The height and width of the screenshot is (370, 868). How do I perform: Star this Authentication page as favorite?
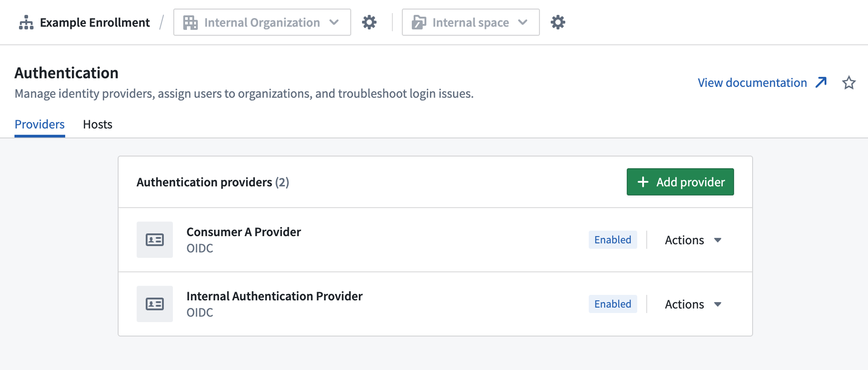tap(849, 83)
